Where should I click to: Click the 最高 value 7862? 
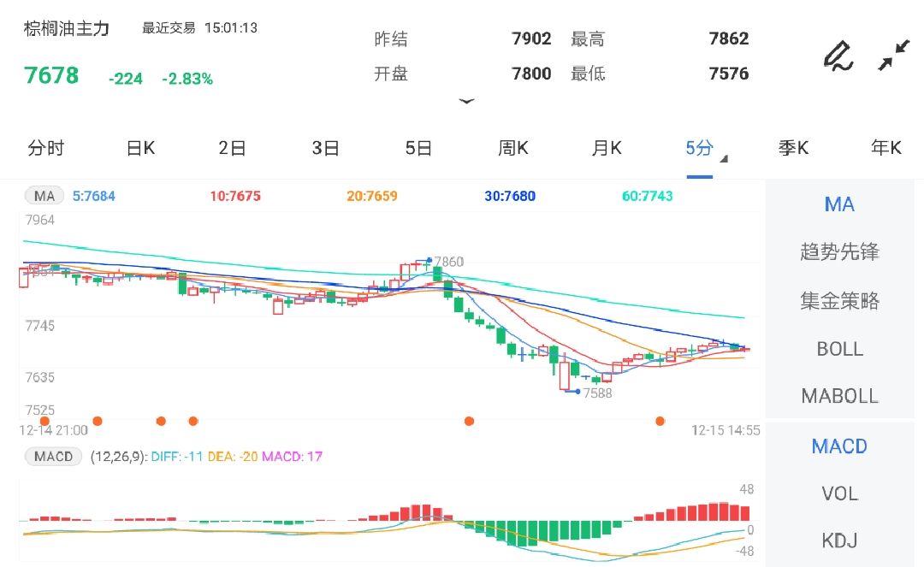tap(728, 38)
